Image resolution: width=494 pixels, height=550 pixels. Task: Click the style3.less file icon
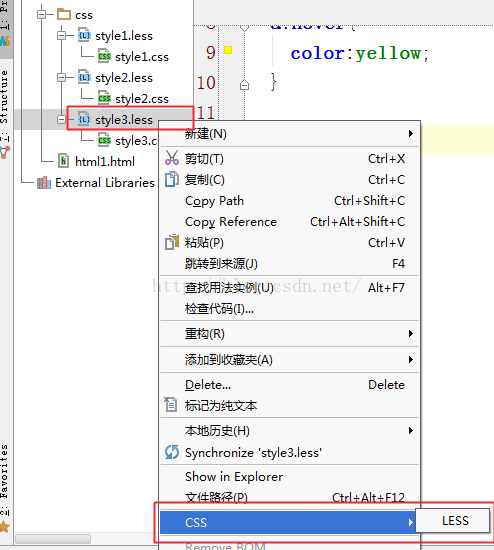click(84, 120)
